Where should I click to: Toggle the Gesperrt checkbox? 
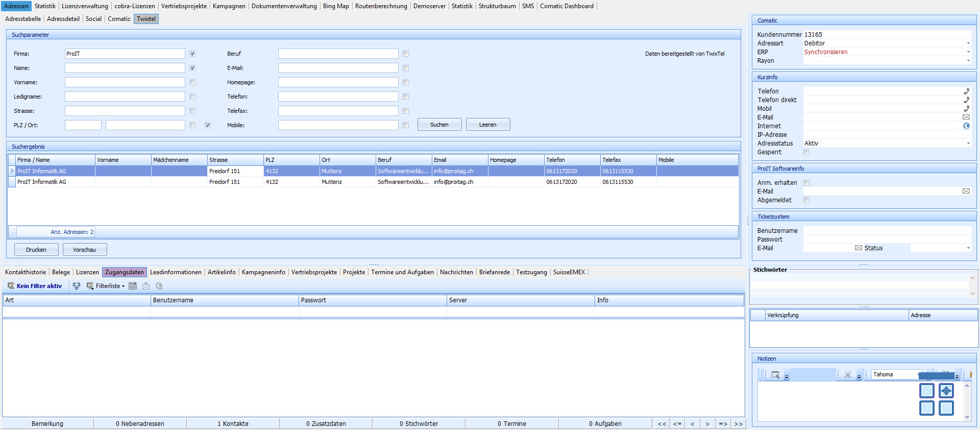point(806,152)
